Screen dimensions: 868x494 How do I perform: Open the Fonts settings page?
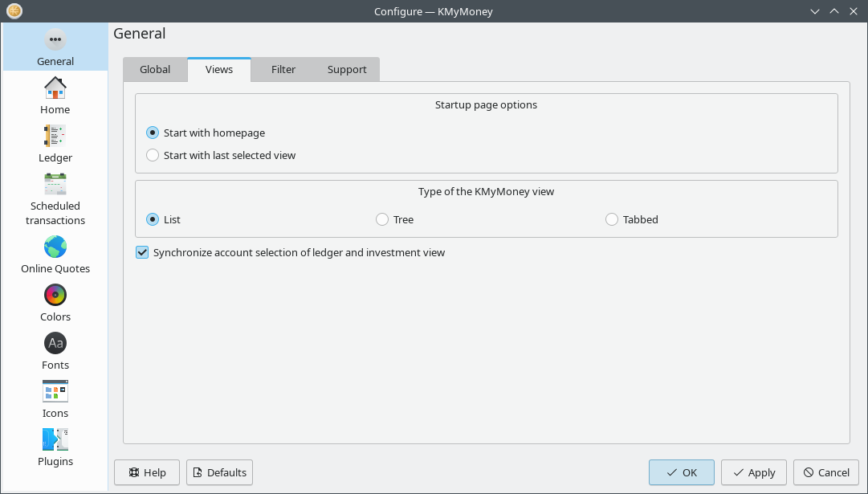(55, 351)
